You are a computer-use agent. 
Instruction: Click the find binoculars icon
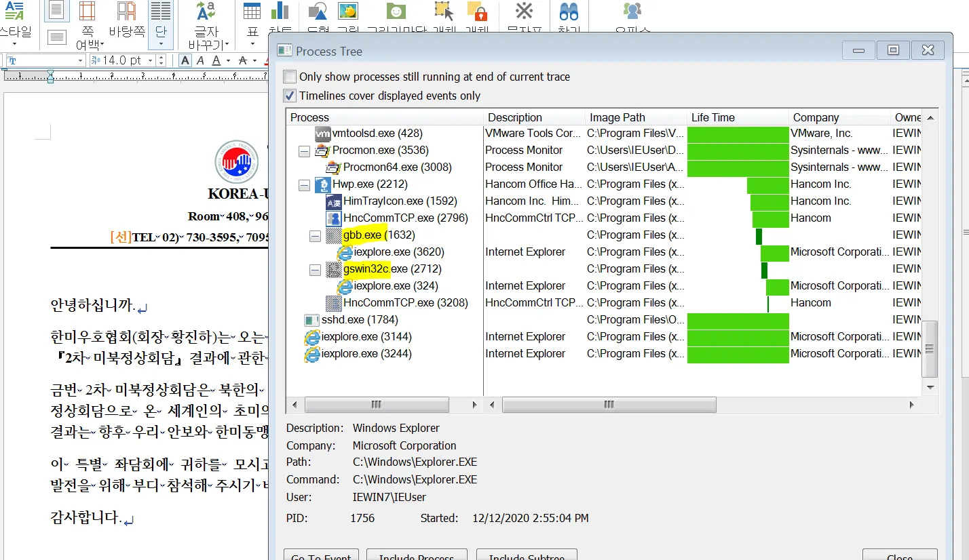569,12
